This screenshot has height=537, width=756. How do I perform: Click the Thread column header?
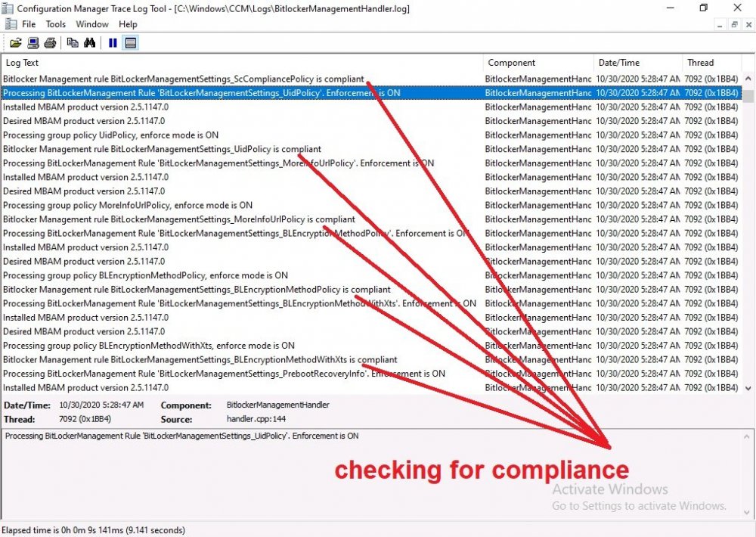(x=712, y=63)
